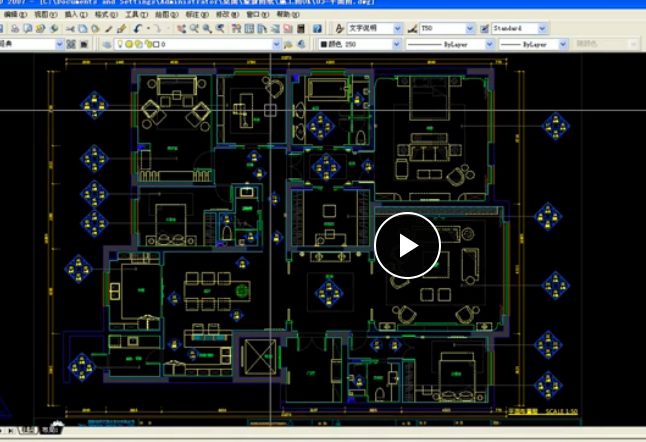This screenshot has width=646, height=442.
Task: Click the color 250 swatch square
Action: [324, 44]
